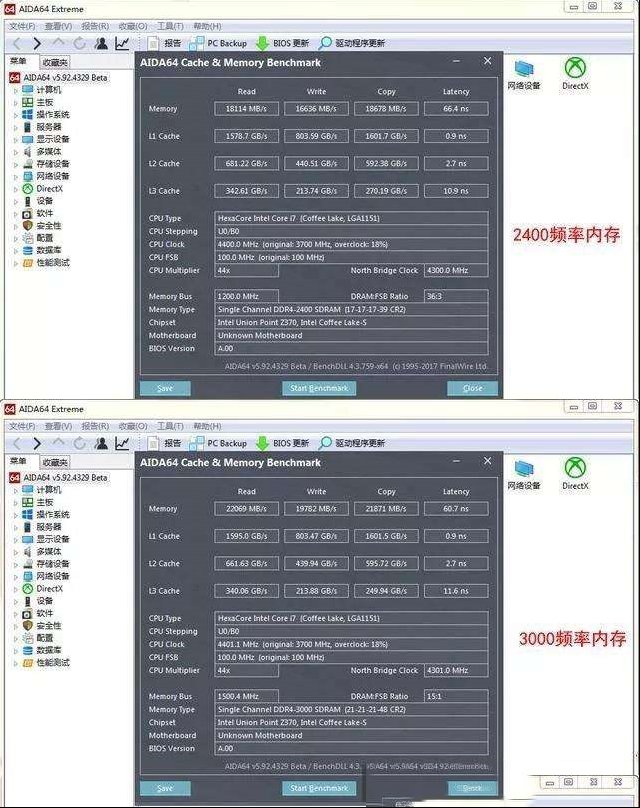This screenshot has width=640, height=808.
Task: Click the forward arrow in lower AIDA64 toolbar
Action: (36, 443)
